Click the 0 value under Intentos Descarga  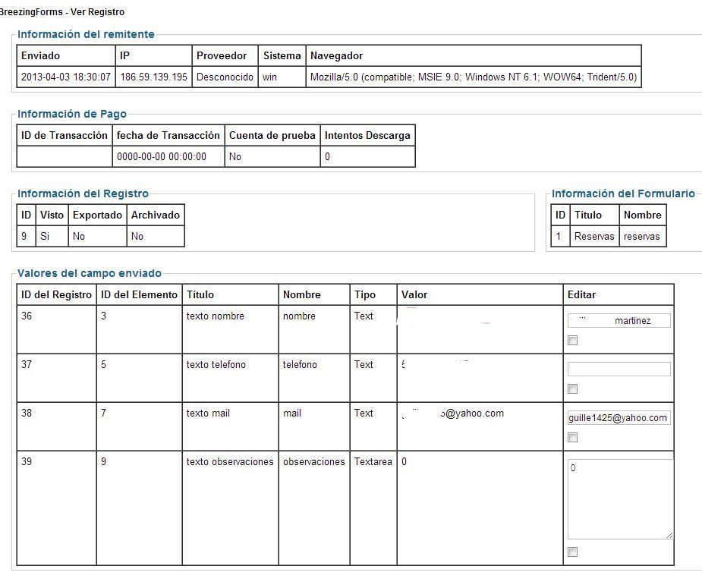(x=327, y=156)
